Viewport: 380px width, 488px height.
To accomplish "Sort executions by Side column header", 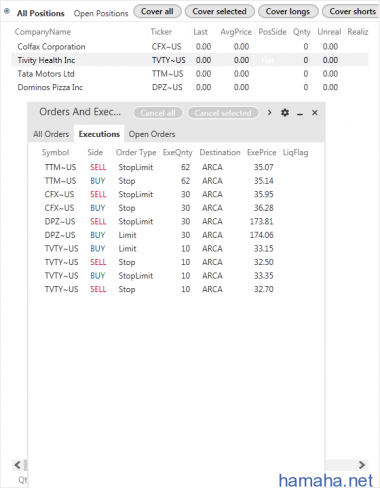I will click(95, 153).
